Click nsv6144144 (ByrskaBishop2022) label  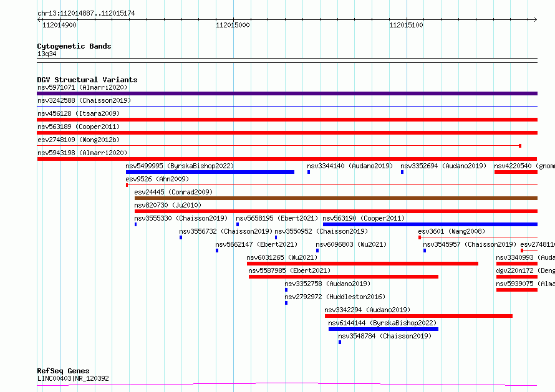pos(382,323)
